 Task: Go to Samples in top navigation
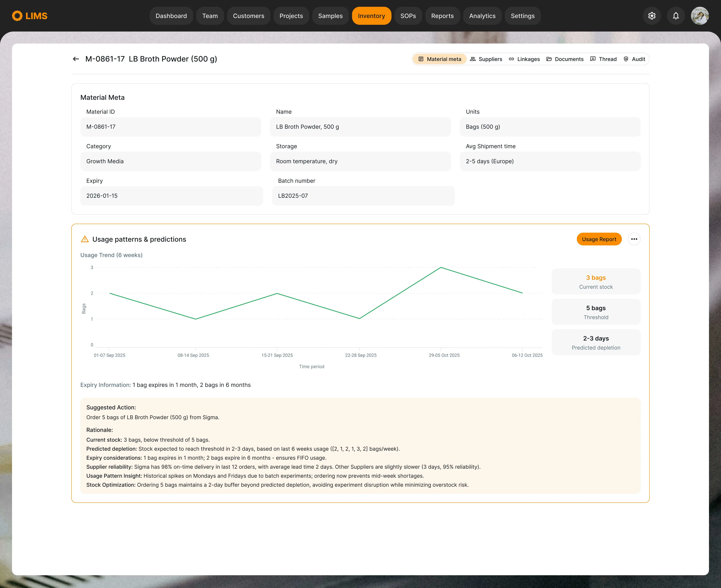(330, 16)
